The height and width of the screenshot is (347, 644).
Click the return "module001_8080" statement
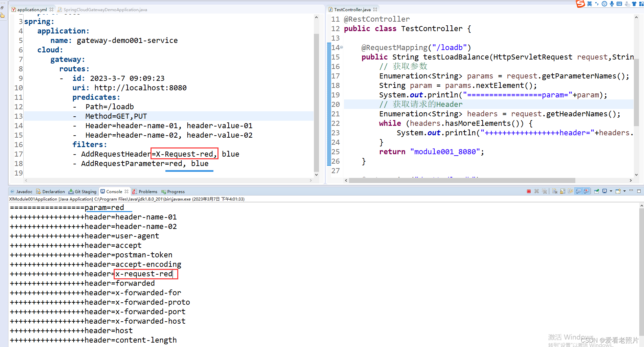coord(432,152)
